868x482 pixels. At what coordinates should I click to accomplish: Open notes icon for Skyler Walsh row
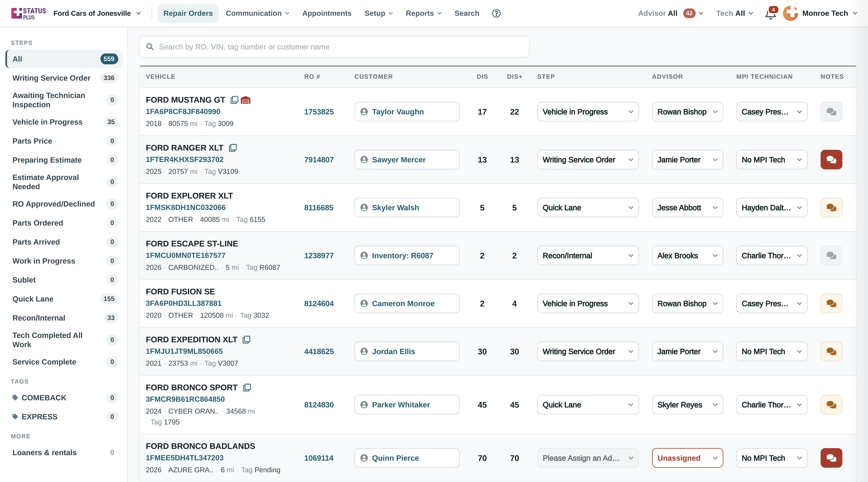click(831, 207)
